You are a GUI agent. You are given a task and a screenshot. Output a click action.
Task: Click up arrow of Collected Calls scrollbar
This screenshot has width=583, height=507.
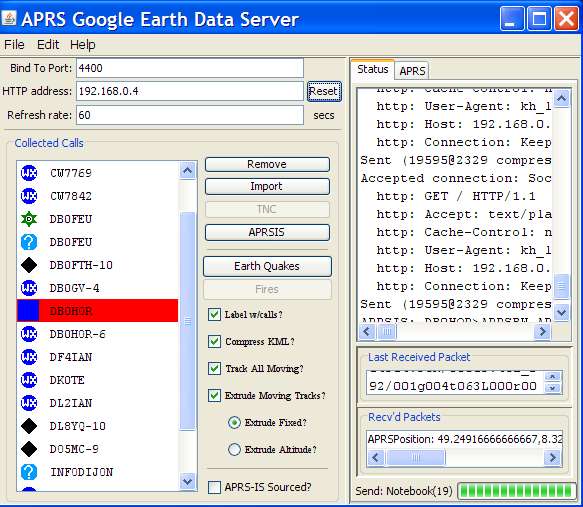[x=187, y=171]
